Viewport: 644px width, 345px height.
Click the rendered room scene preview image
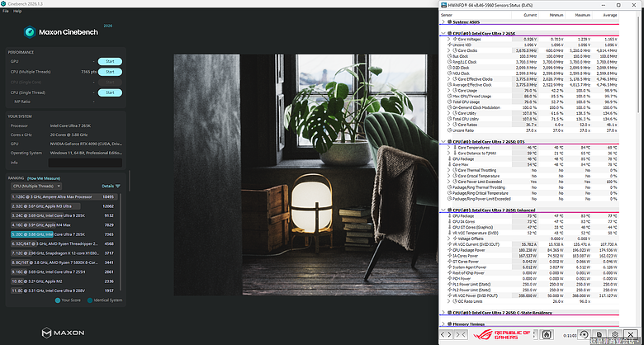pyautogui.click(x=305, y=175)
